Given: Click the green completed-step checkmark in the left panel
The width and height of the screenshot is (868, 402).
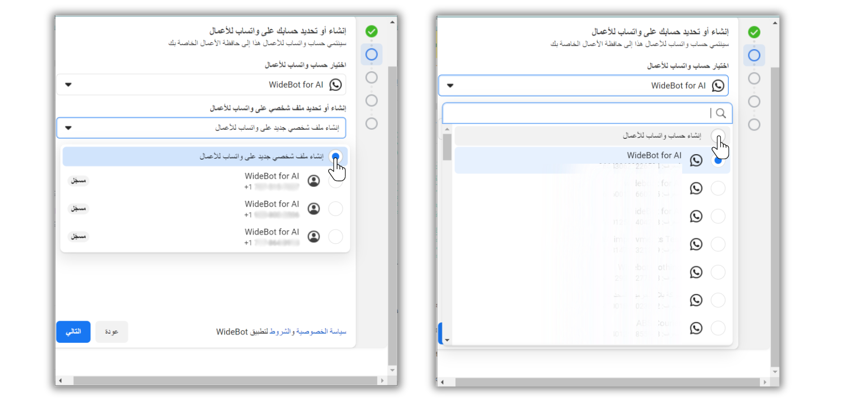Looking at the screenshot, I should (x=372, y=31).
